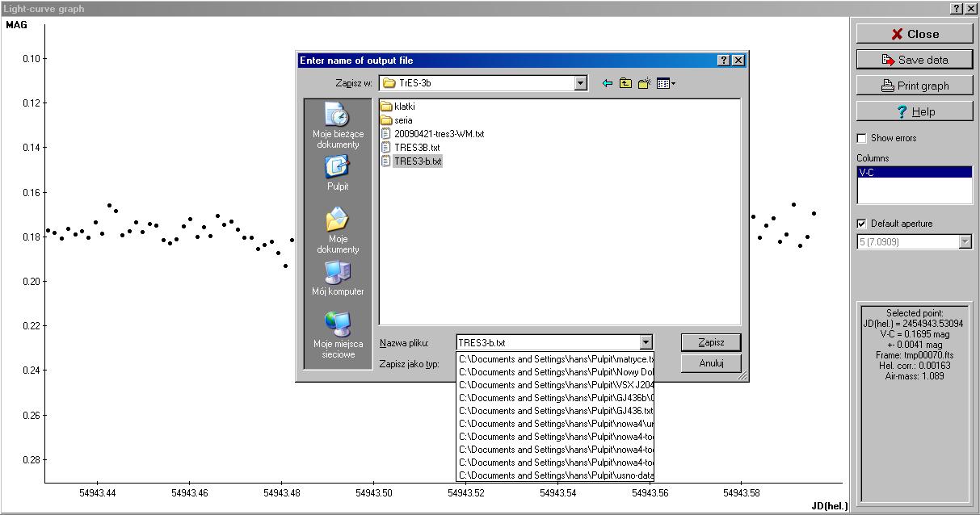Open the aperture selection dropdown
The width and height of the screenshot is (980, 515).
965,242
